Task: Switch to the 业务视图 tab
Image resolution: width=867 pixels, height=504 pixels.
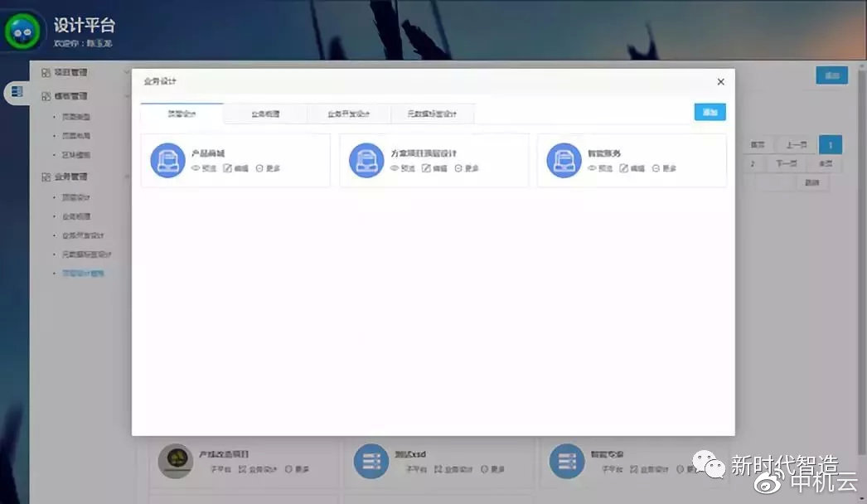Action: click(265, 114)
